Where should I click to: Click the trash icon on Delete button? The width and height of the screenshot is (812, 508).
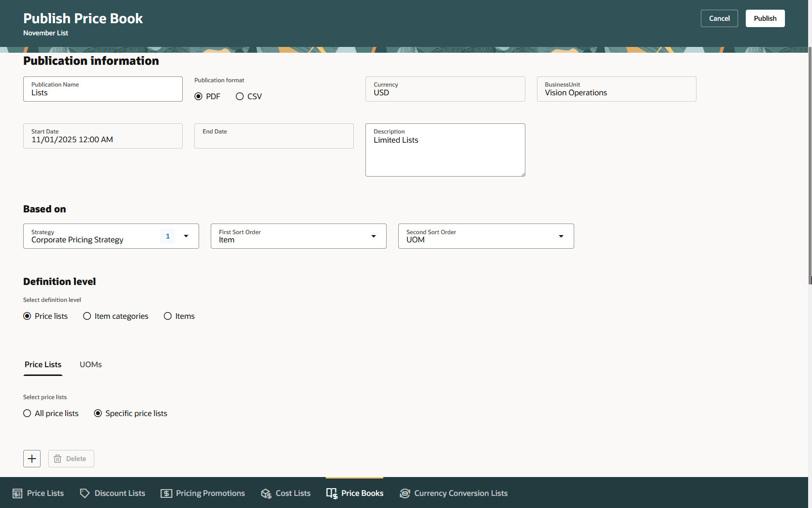coord(58,459)
